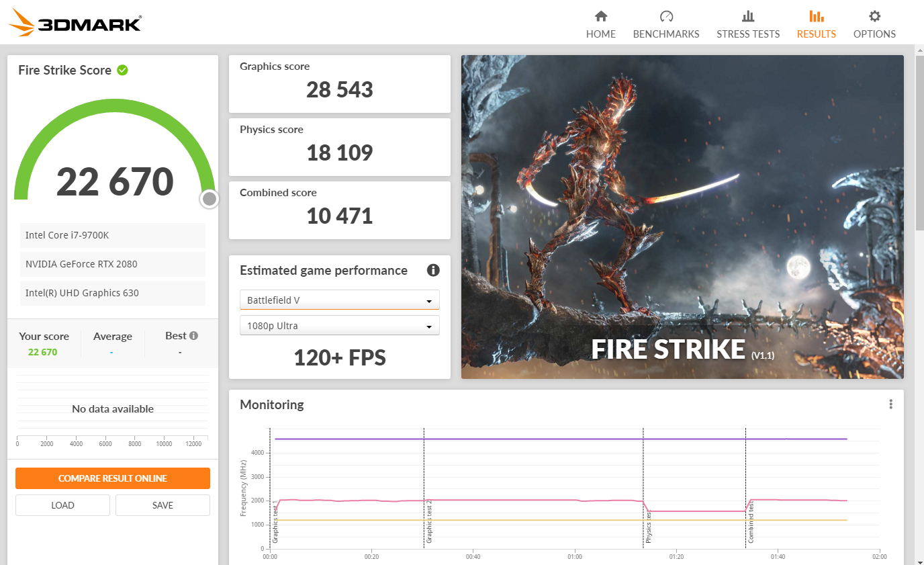Click the Graphics score value 28 543
924x565 pixels.
point(340,90)
